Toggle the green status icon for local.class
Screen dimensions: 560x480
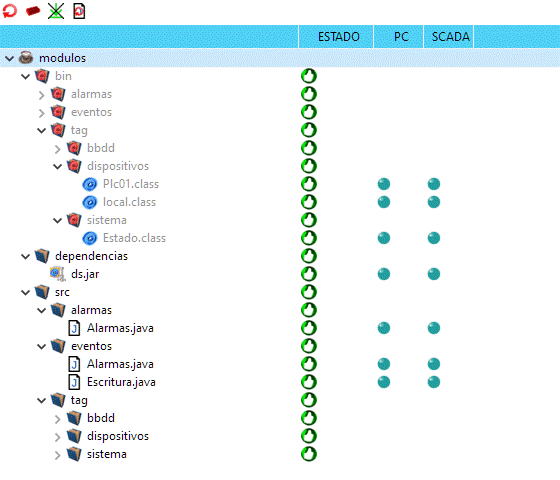click(309, 202)
